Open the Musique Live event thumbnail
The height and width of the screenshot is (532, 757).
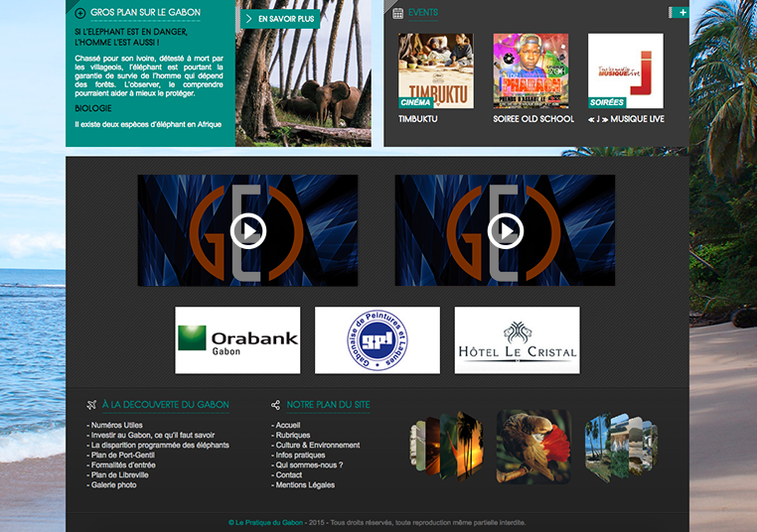click(x=625, y=70)
